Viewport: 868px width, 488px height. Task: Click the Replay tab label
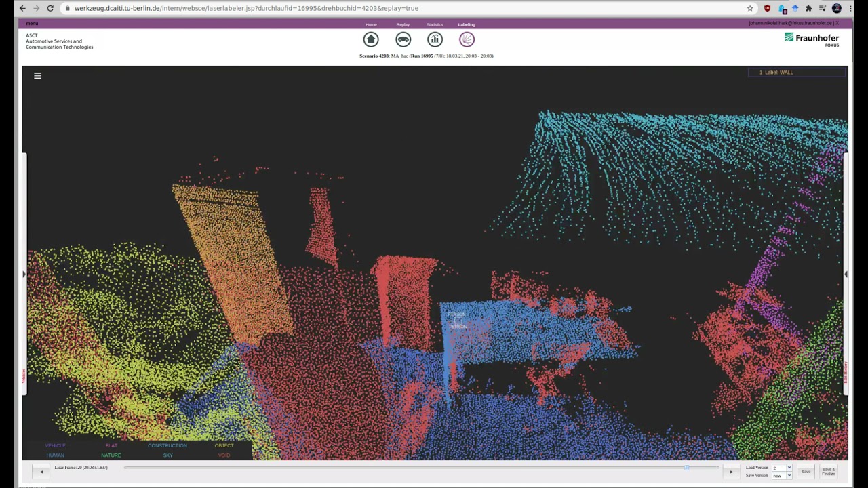(x=403, y=24)
